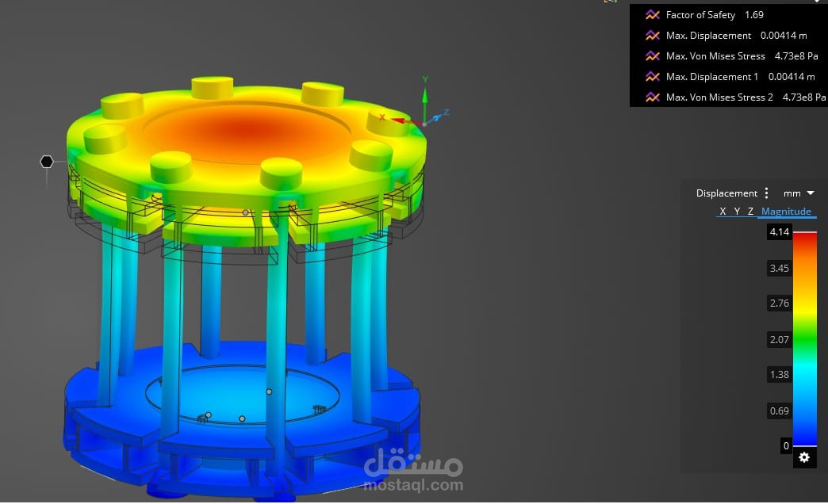Click the Factor of Safety chart icon
Screen dimensions: 828x504
[x=653, y=14]
